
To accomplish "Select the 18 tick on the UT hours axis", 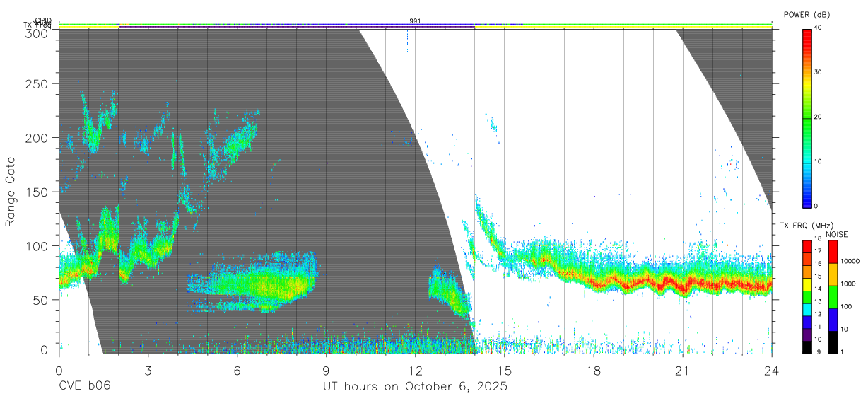I will pos(594,370).
